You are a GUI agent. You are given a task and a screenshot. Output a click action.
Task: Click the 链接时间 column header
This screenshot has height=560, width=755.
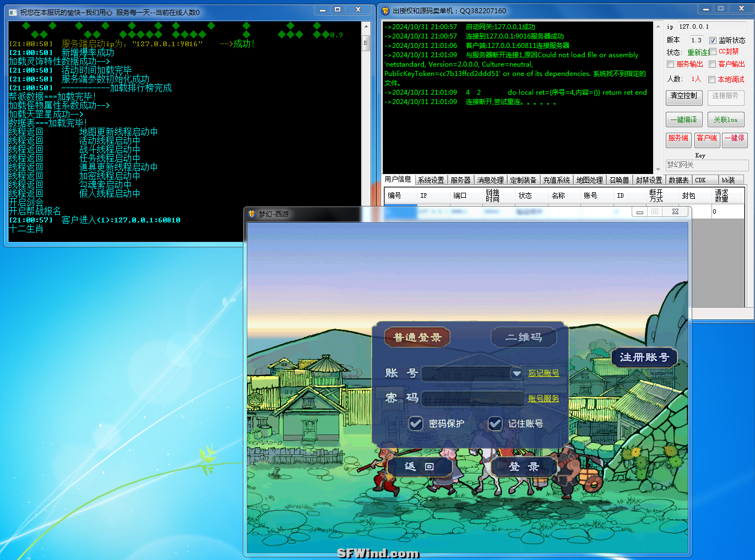(498, 195)
